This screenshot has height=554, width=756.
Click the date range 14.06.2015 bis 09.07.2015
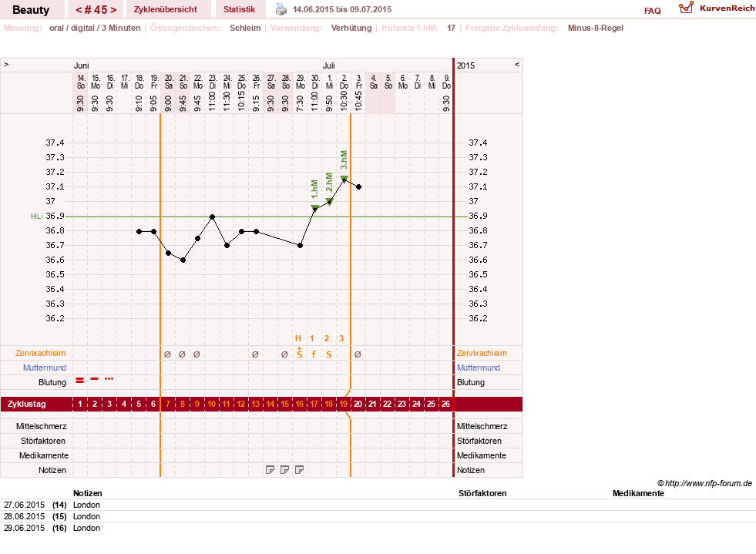pyautogui.click(x=342, y=9)
